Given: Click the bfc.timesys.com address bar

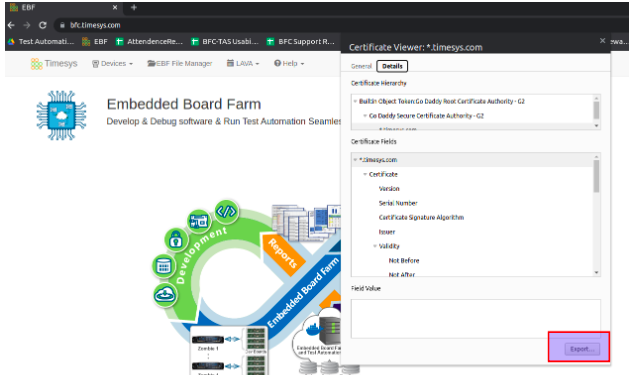Looking at the screenshot, I should [95, 25].
